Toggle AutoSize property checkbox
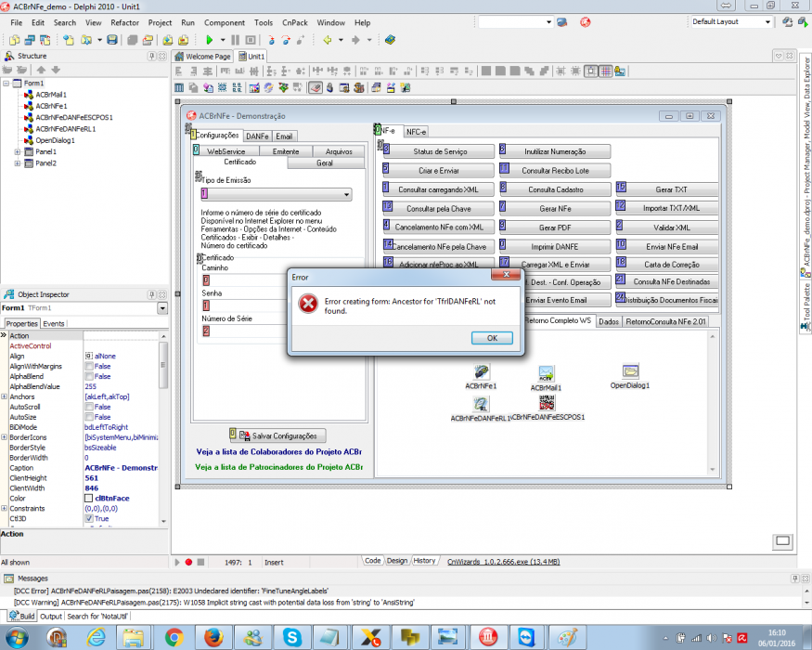 (89, 417)
